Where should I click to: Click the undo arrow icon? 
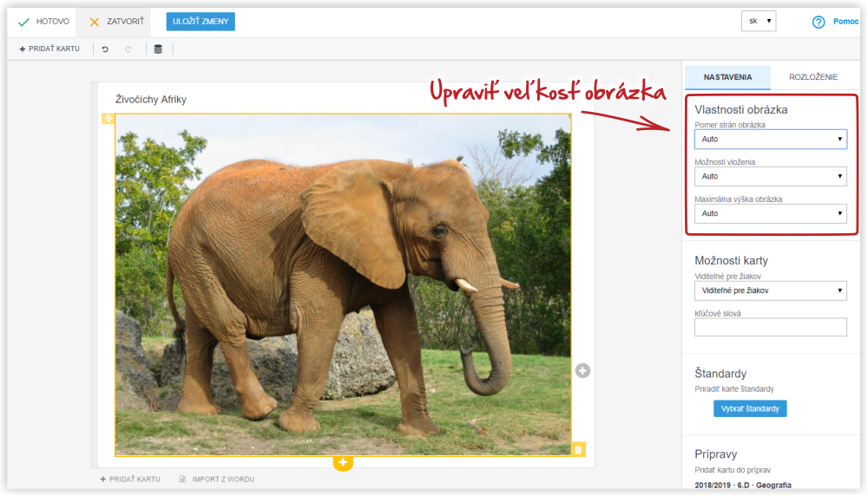coord(105,49)
